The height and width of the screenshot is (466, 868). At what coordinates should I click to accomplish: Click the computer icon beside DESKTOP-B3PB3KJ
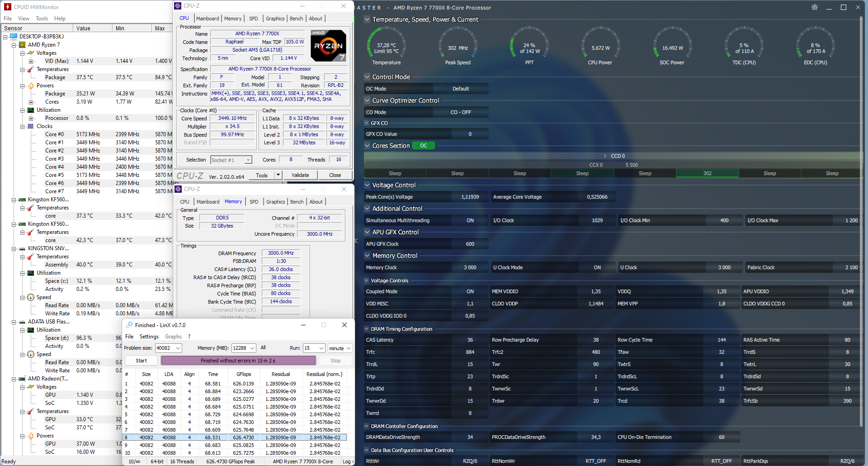tap(14, 37)
